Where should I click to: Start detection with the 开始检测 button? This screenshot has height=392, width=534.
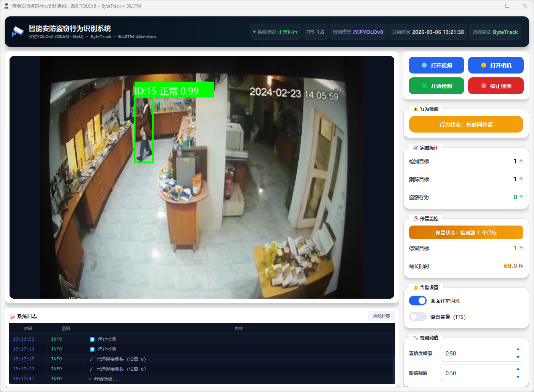[x=436, y=86]
